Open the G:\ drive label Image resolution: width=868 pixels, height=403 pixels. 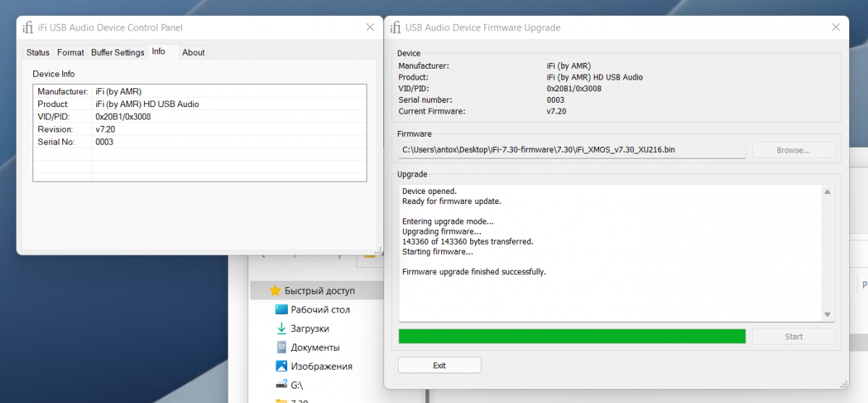[x=297, y=386]
